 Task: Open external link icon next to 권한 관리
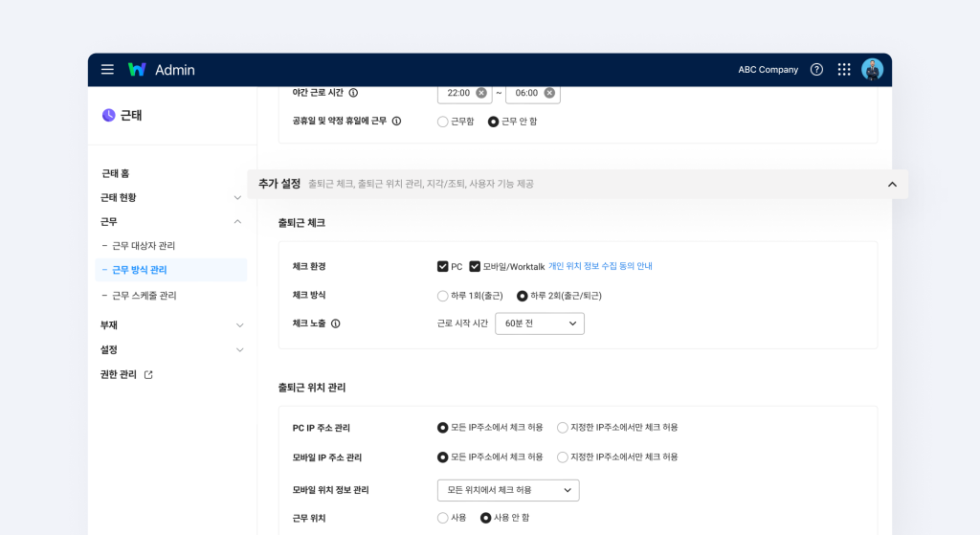click(x=148, y=374)
